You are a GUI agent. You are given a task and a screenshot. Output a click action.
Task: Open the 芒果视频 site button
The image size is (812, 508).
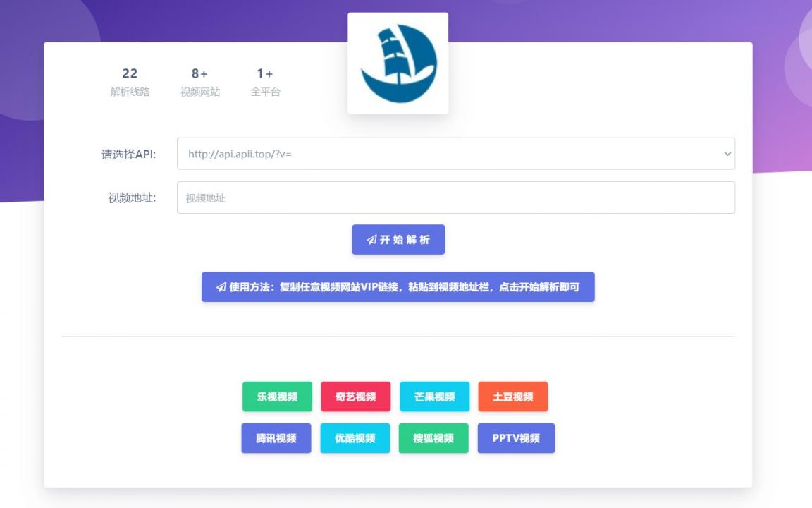[434, 397]
